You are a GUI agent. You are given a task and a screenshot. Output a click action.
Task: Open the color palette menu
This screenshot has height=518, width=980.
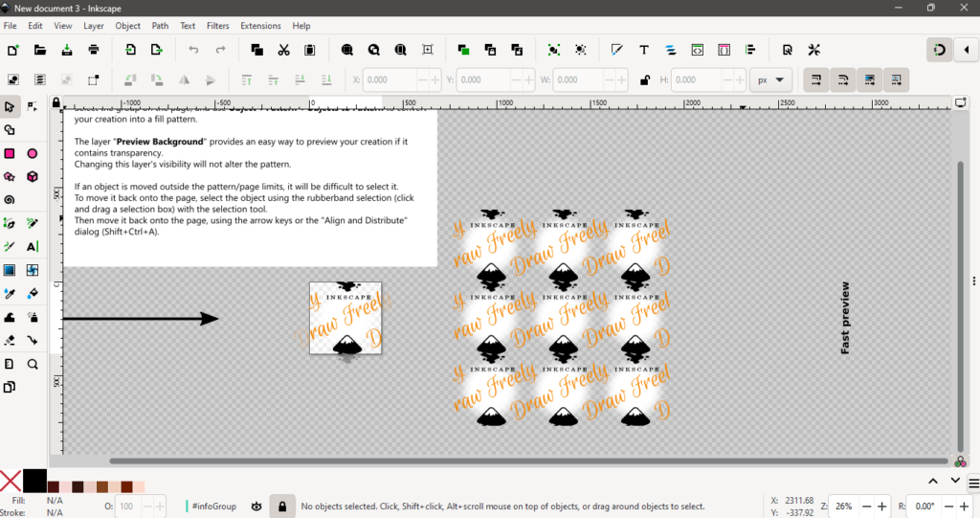[x=973, y=483]
